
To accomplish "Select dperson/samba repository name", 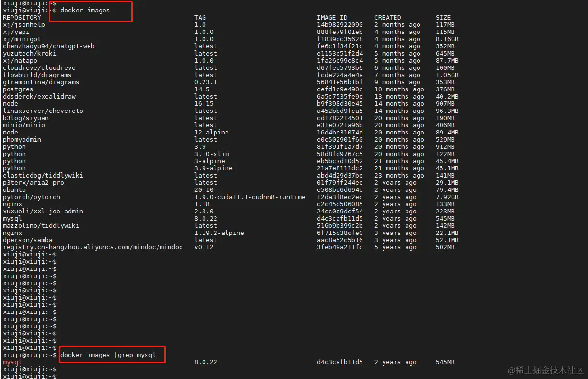I will [x=28, y=240].
